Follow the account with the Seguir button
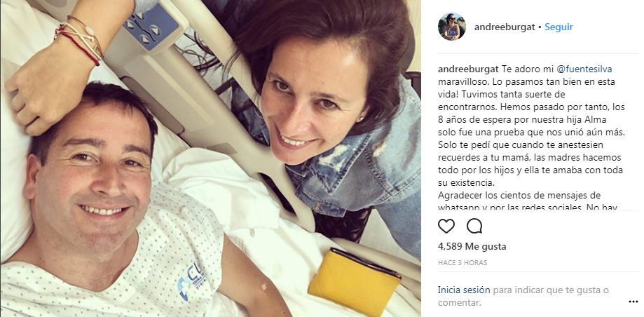 [559, 27]
